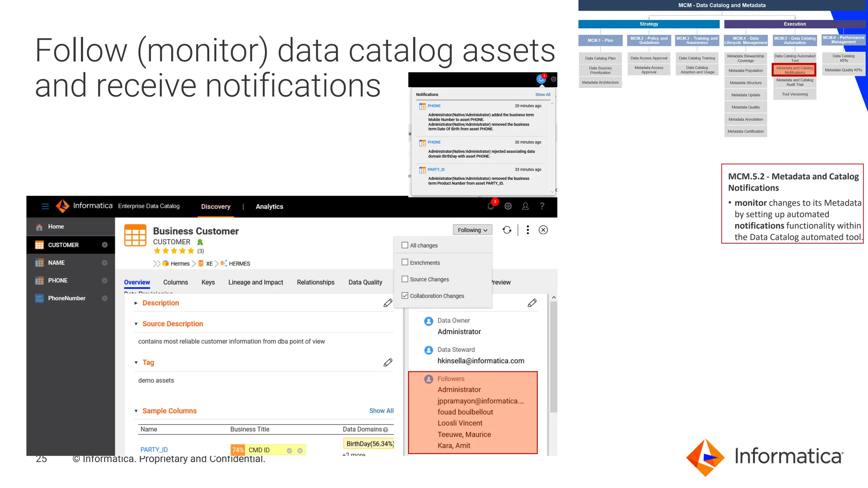Open the three-dot more actions menu
The image size is (868, 488).
[528, 230]
